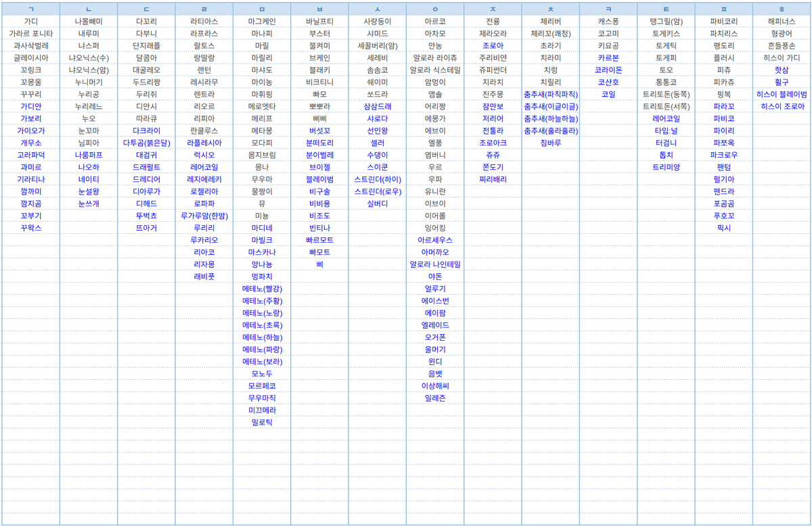Open the 가이오가 link

[31, 130]
